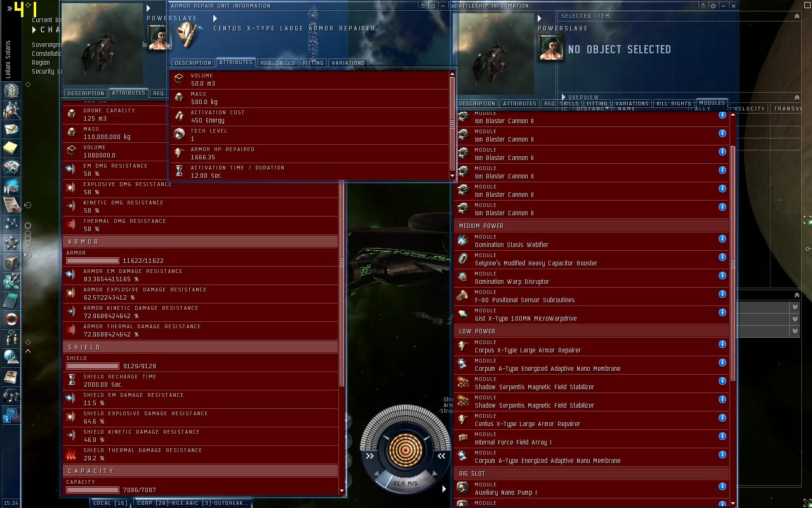Open the Journal pen-and-paper sidebar icon
Viewport: 812px width, 508px height.
[11, 204]
